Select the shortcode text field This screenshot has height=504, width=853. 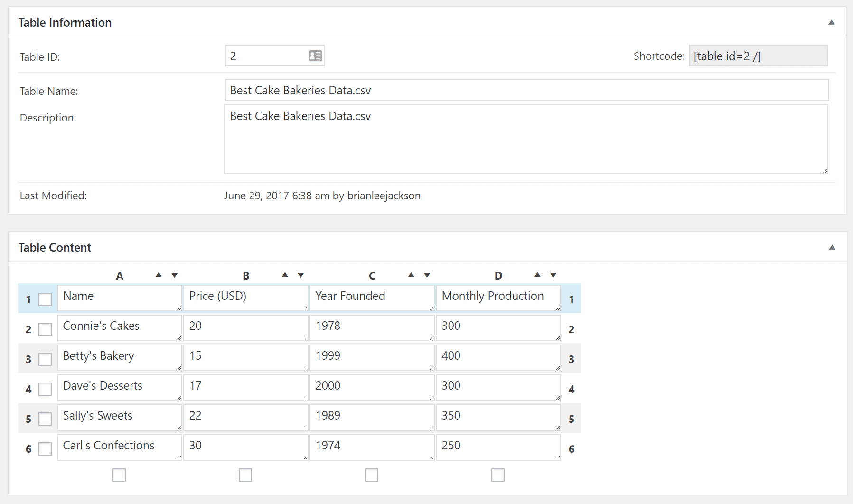pos(758,56)
